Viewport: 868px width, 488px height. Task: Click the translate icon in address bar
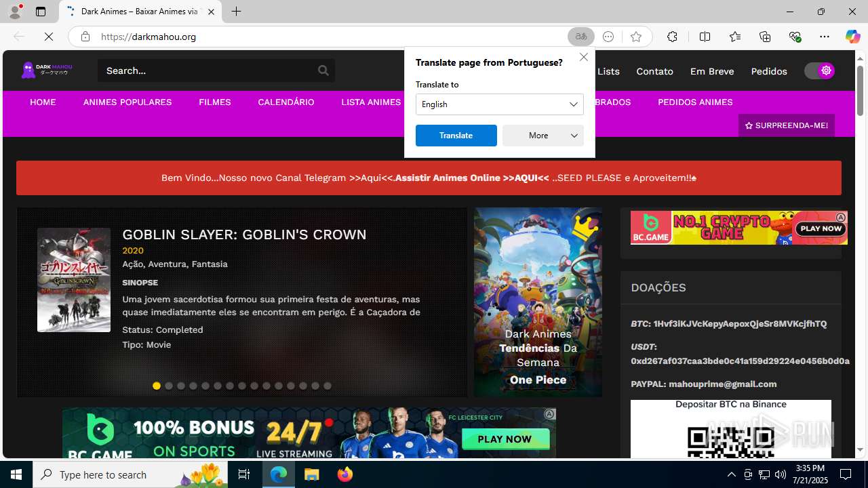click(x=581, y=37)
